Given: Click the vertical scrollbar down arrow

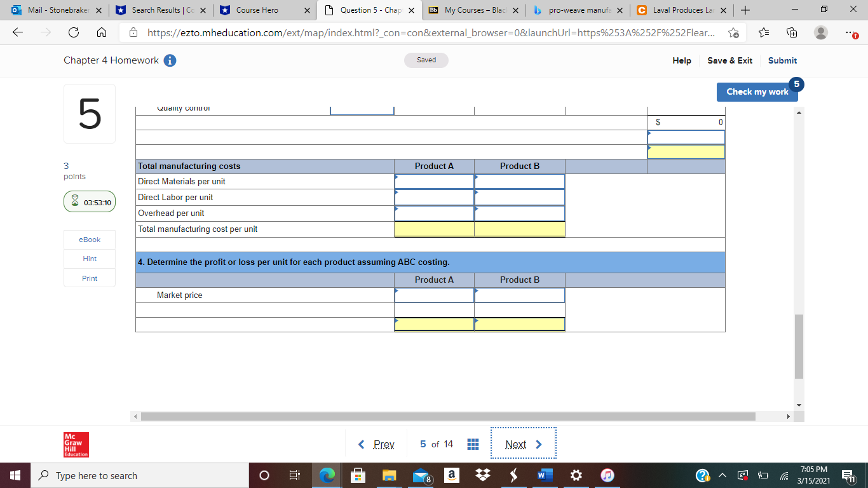Looking at the screenshot, I should [x=799, y=405].
